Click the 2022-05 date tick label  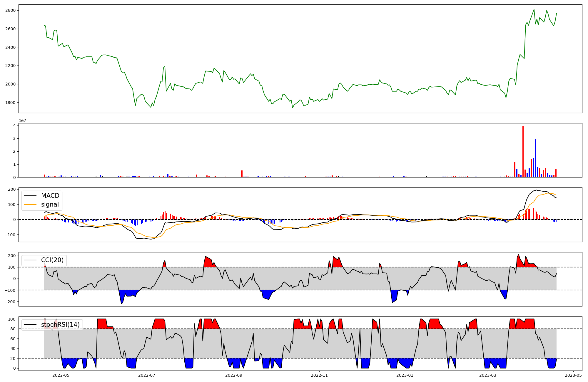tap(61, 375)
